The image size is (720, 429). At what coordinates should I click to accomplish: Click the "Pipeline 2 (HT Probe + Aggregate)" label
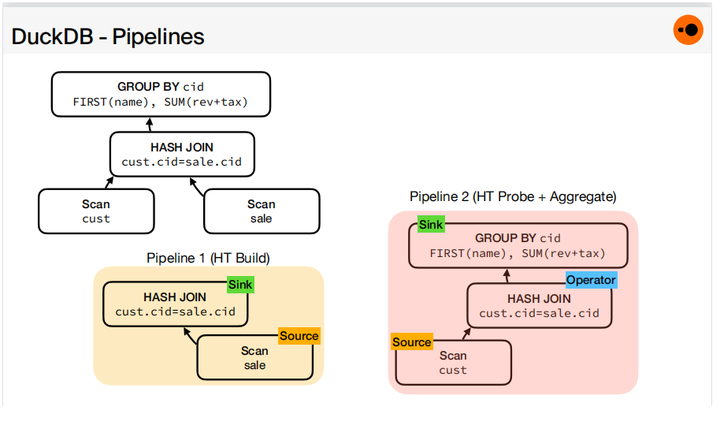click(x=512, y=197)
